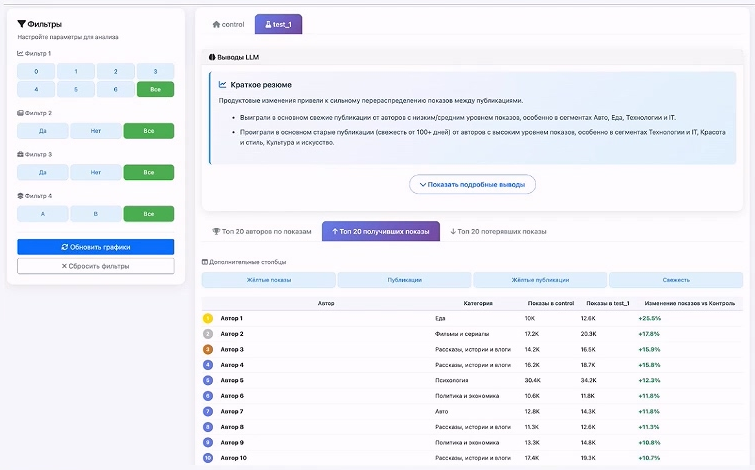Toggle Жёлтые показы column
Viewport: 755px width, 470px height.
pyautogui.click(x=269, y=280)
